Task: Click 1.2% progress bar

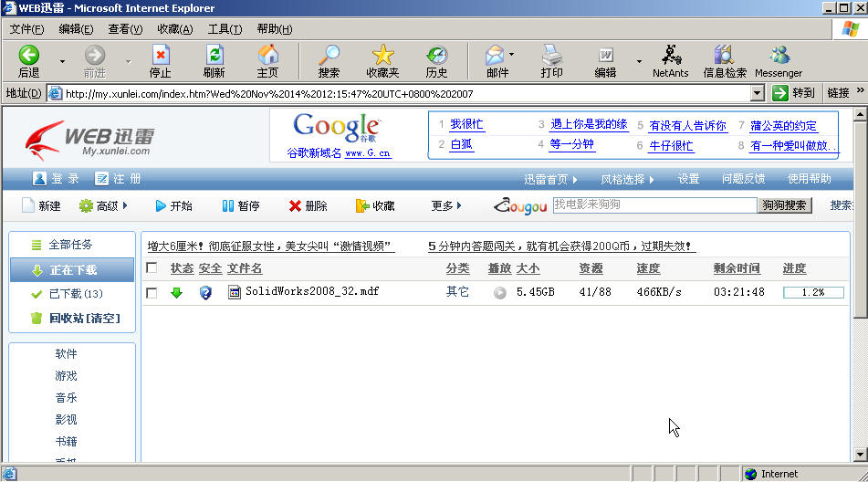Action: tap(813, 292)
